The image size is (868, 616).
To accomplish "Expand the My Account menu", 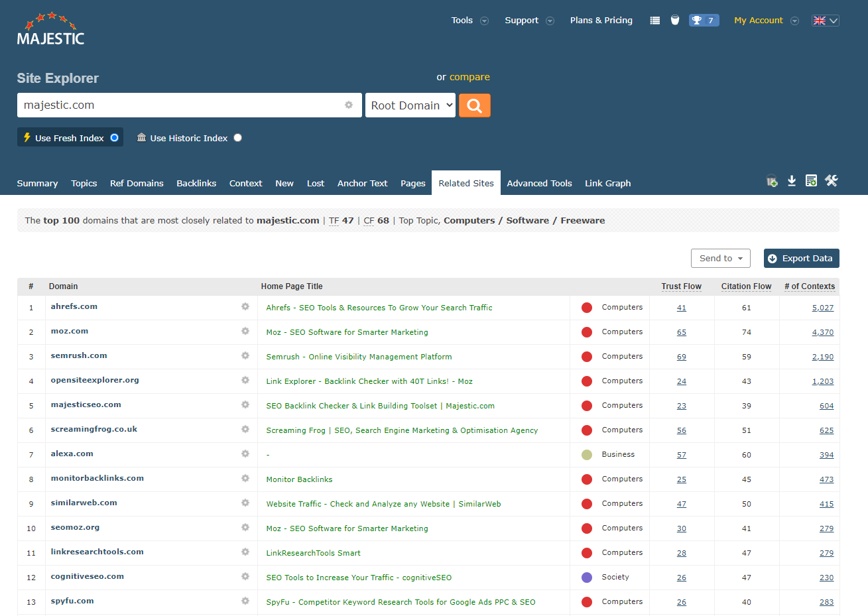I will [x=766, y=21].
